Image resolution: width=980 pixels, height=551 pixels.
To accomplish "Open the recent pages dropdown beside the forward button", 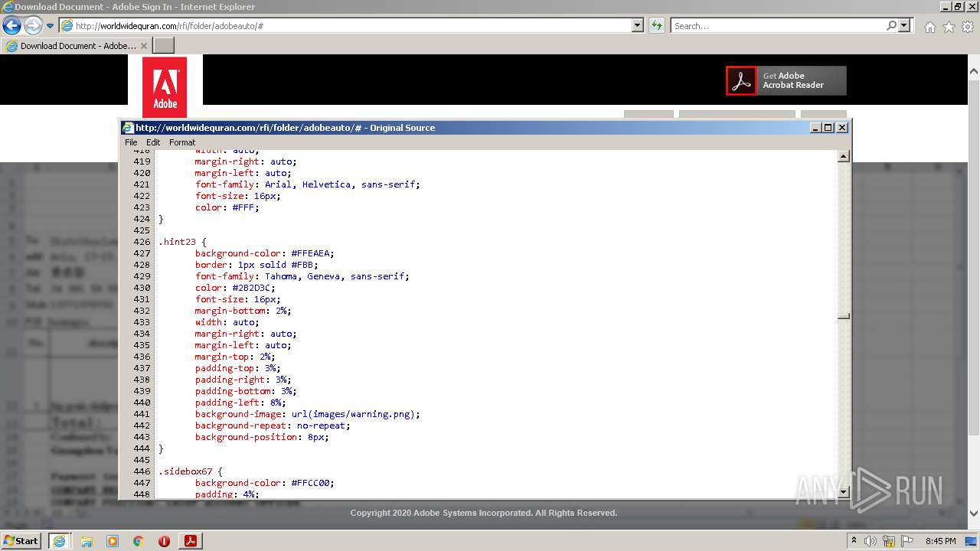I will [51, 26].
